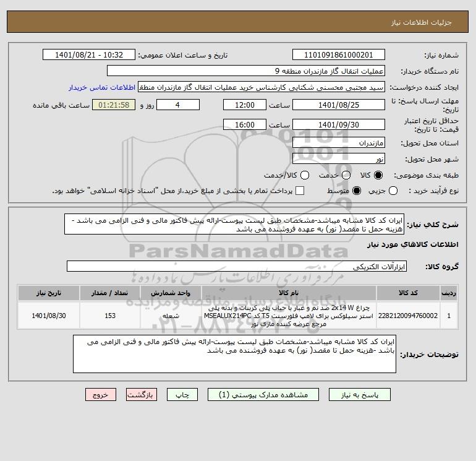Click the price validity date 1401/09/30
The width and height of the screenshot is (476, 461).
339,125
